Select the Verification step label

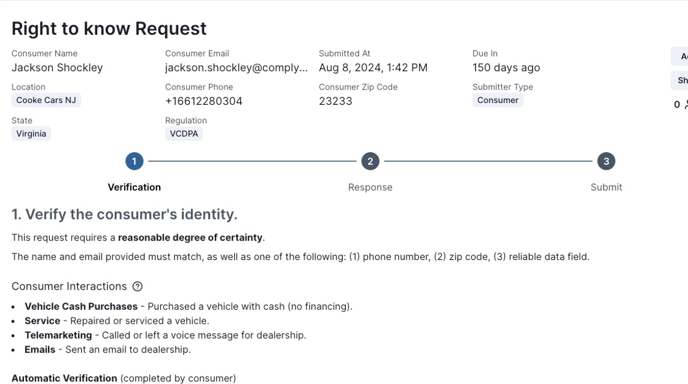pyautogui.click(x=134, y=187)
